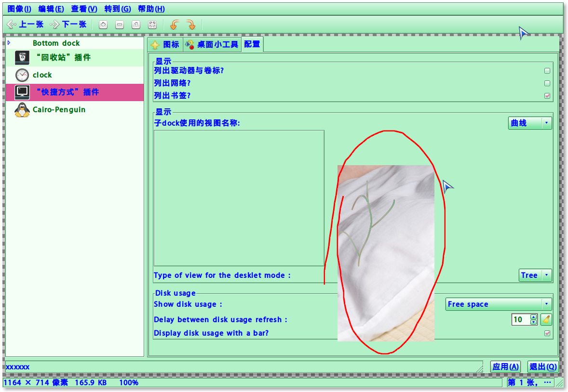Open the 曲线 sub-dock view dropdown
This screenshot has width=568, height=392.
pos(530,123)
